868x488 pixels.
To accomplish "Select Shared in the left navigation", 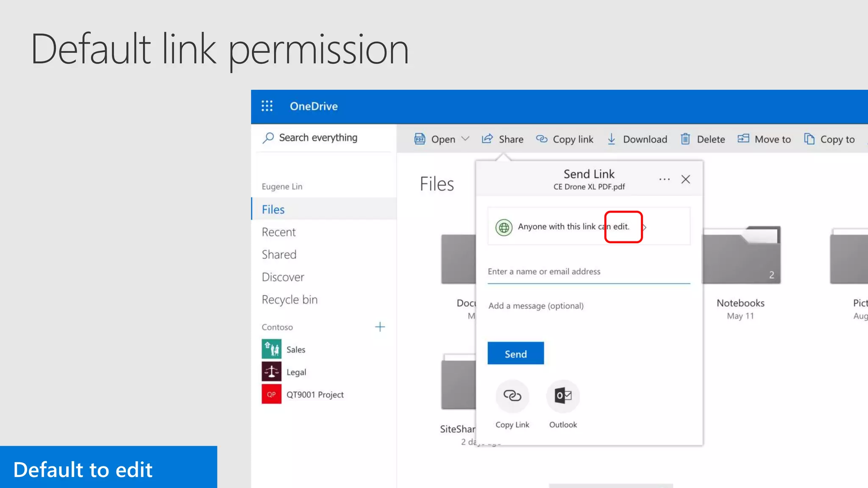I will pyautogui.click(x=279, y=255).
